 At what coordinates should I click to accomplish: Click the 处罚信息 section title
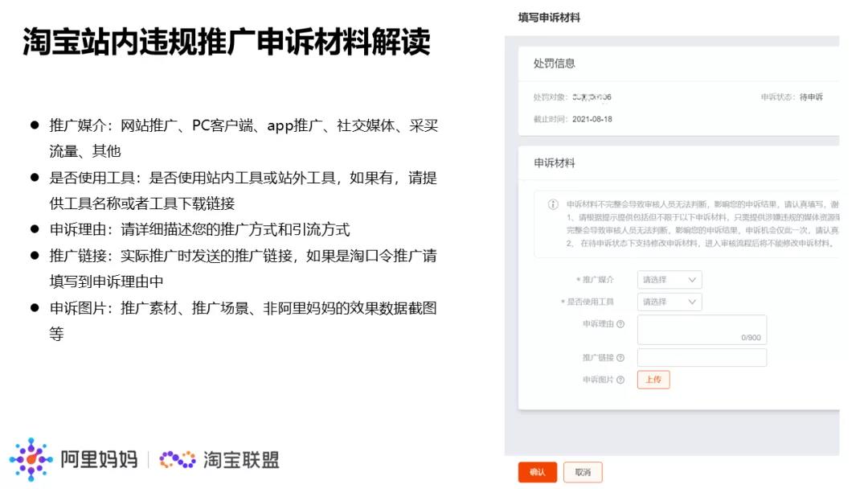click(x=554, y=64)
